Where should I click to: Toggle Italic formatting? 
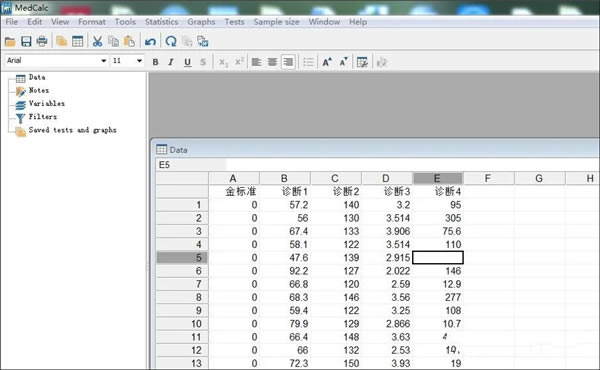(171, 62)
